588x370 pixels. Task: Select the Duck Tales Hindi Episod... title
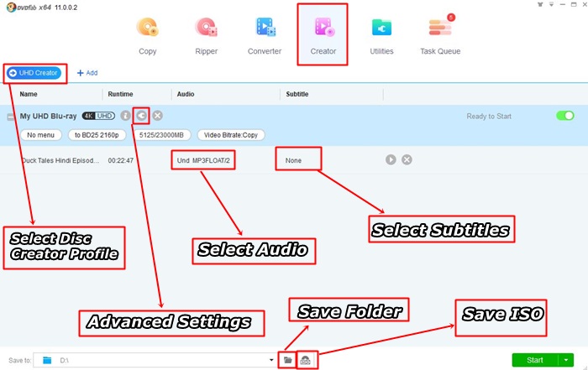[60, 160]
